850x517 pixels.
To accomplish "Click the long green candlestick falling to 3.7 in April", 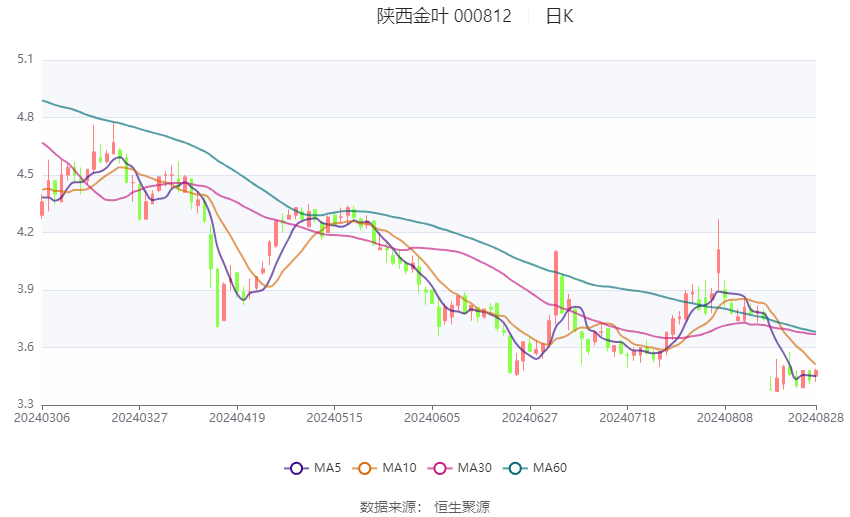I will pyautogui.click(x=217, y=298).
